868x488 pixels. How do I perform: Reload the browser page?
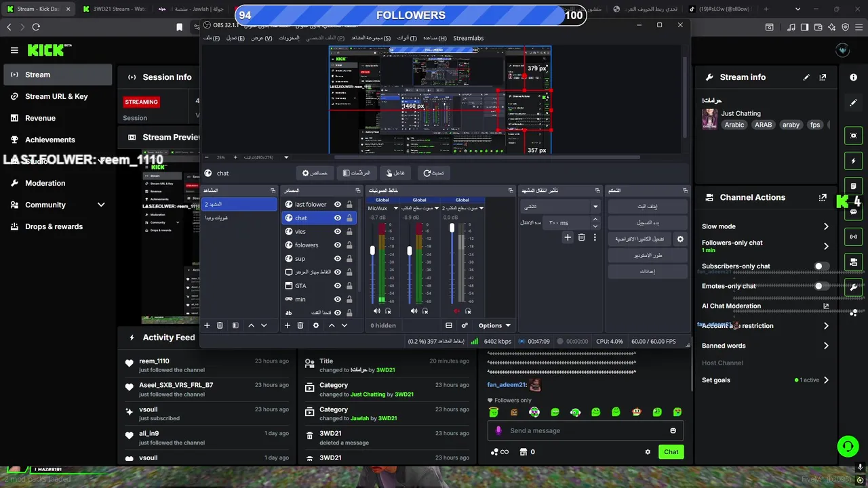click(36, 26)
